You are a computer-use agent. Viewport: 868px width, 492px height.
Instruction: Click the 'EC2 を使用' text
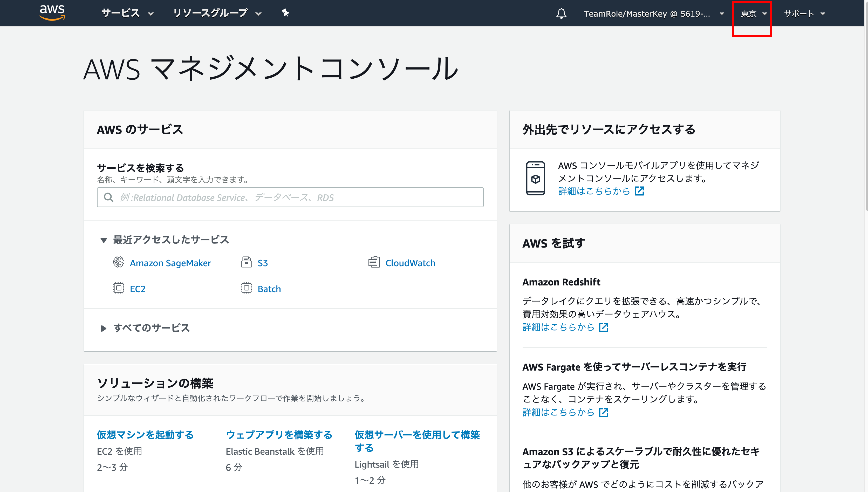tap(119, 452)
